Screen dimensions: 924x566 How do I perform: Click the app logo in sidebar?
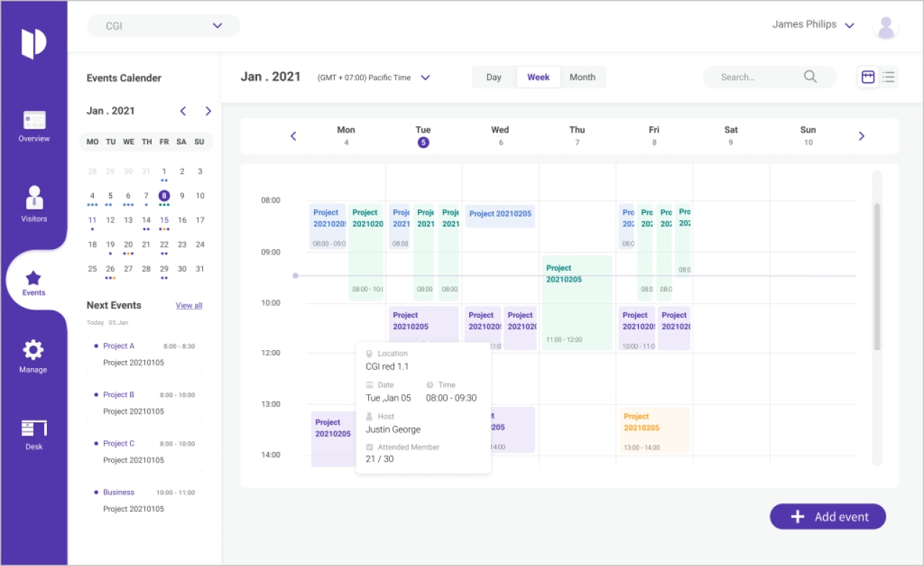pos(34,43)
